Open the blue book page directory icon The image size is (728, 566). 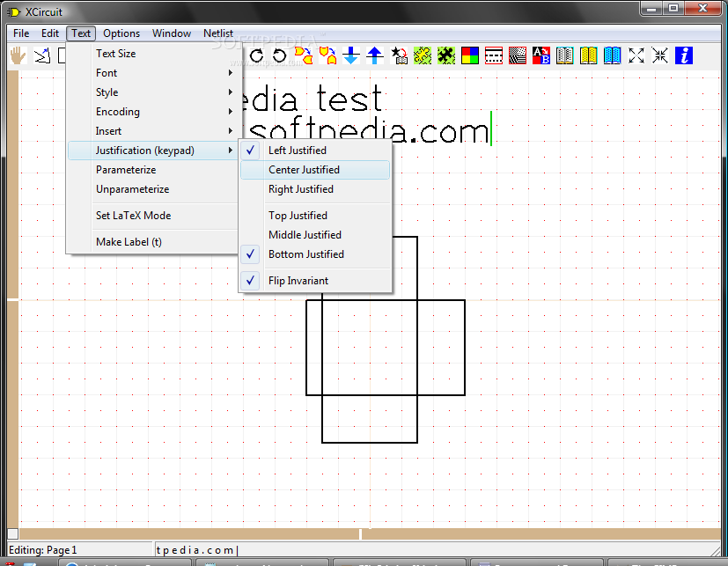pos(613,55)
